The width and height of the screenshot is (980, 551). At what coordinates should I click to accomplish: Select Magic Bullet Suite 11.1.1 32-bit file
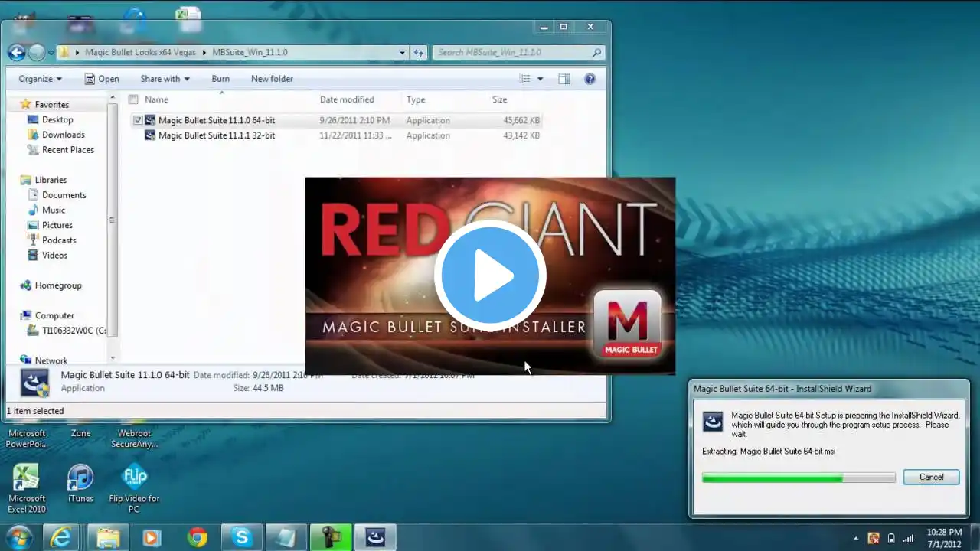tap(216, 135)
